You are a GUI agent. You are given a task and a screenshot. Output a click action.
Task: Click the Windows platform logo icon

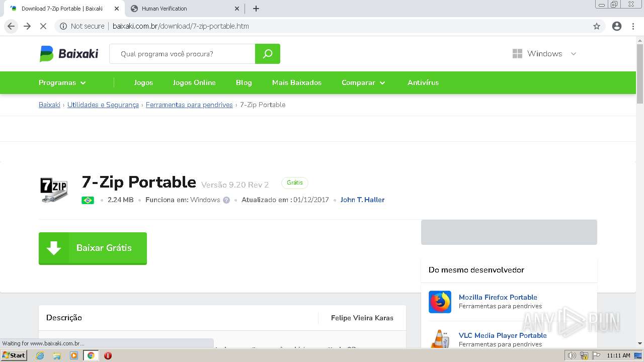click(517, 54)
